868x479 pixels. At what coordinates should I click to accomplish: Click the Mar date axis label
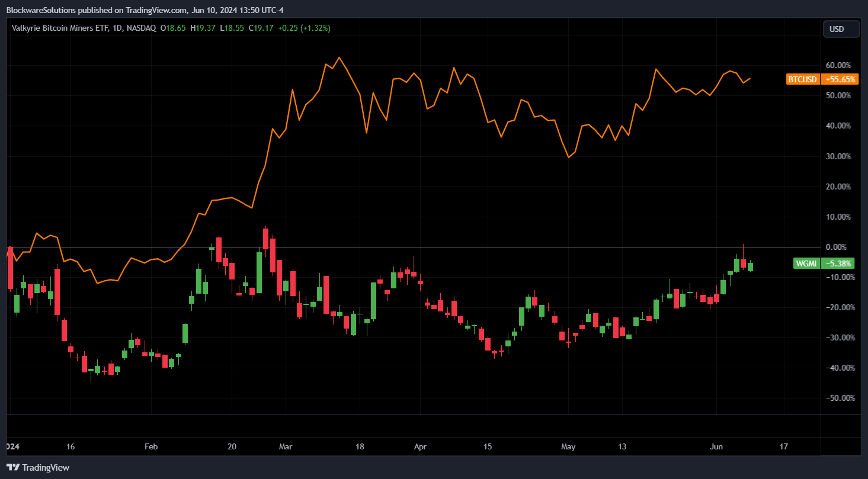pyautogui.click(x=286, y=446)
